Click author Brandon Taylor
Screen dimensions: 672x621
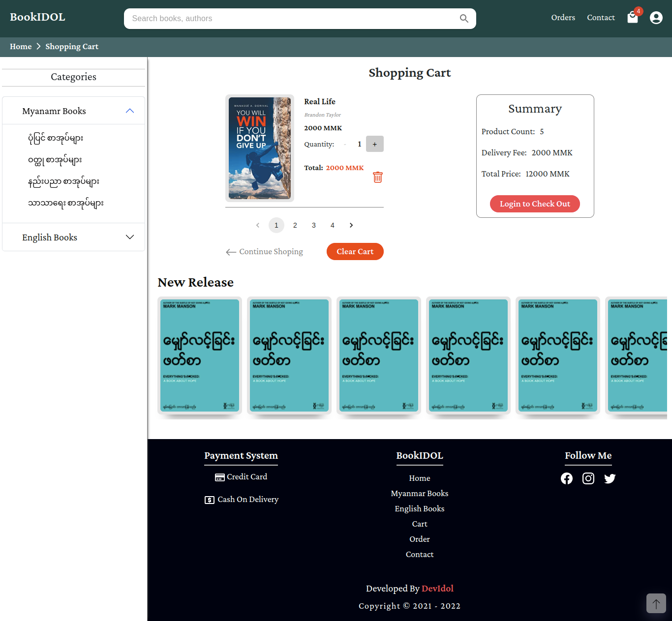pyautogui.click(x=322, y=115)
